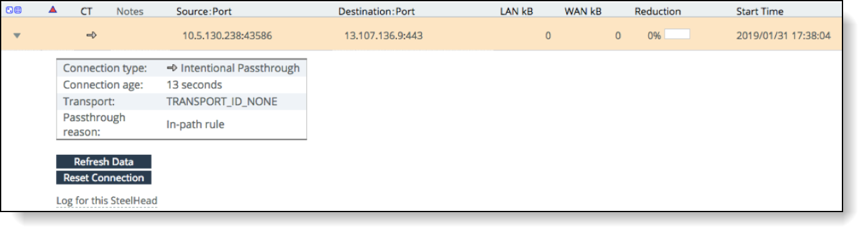Select destination address 13.107.136.9:443
Viewport: 868px width, 237px height.
coord(383,36)
